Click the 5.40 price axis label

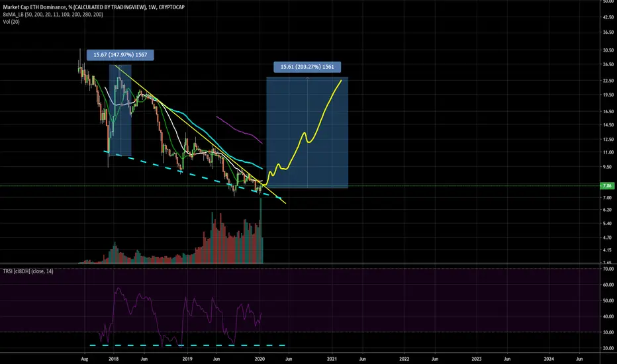pyautogui.click(x=608, y=224)
